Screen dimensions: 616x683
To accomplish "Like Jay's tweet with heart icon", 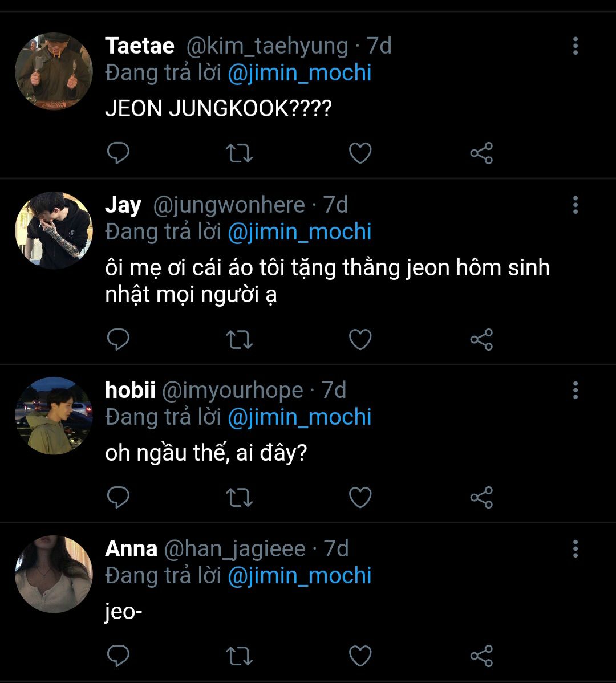I will 360,340.
